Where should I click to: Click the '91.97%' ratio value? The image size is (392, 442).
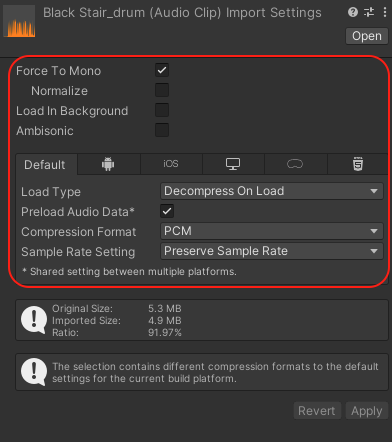coord(165,332)
